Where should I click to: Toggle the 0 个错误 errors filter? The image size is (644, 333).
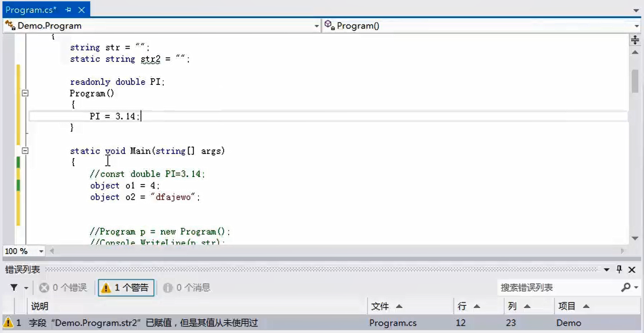tap(63, 288)
